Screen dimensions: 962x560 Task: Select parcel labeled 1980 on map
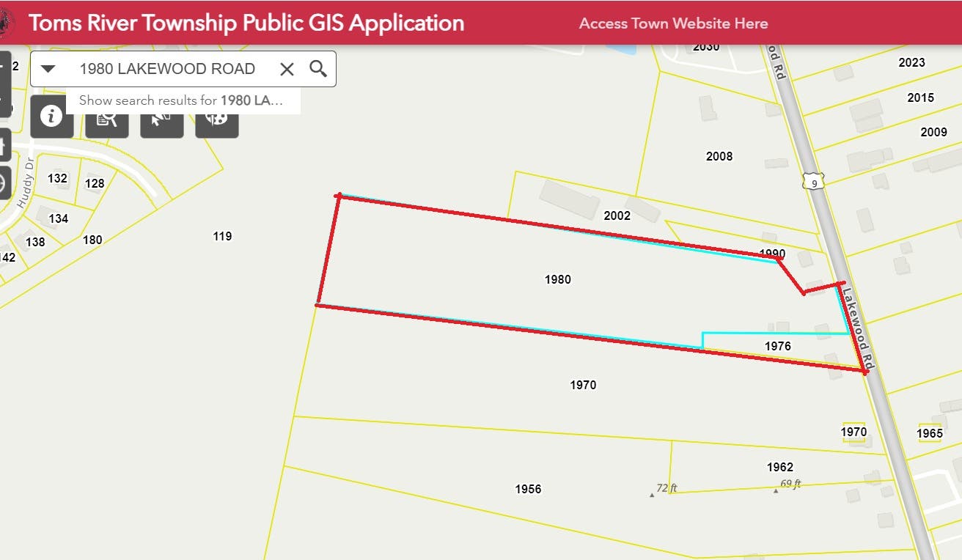[x=557, y=279]
